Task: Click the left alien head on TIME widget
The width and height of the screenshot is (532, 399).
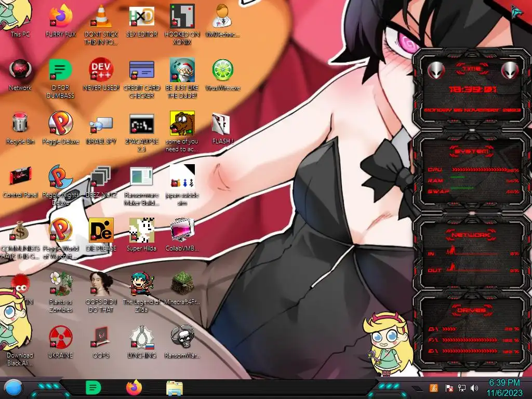Action: [435, 71]
